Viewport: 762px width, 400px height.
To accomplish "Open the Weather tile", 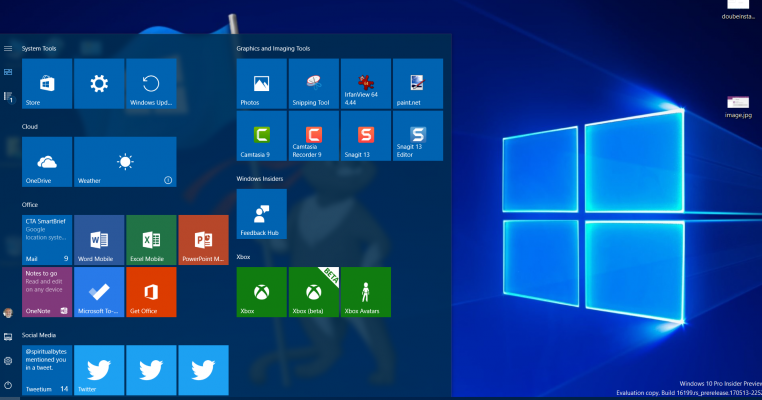I will pyautogui.click(x=125, y=162).
